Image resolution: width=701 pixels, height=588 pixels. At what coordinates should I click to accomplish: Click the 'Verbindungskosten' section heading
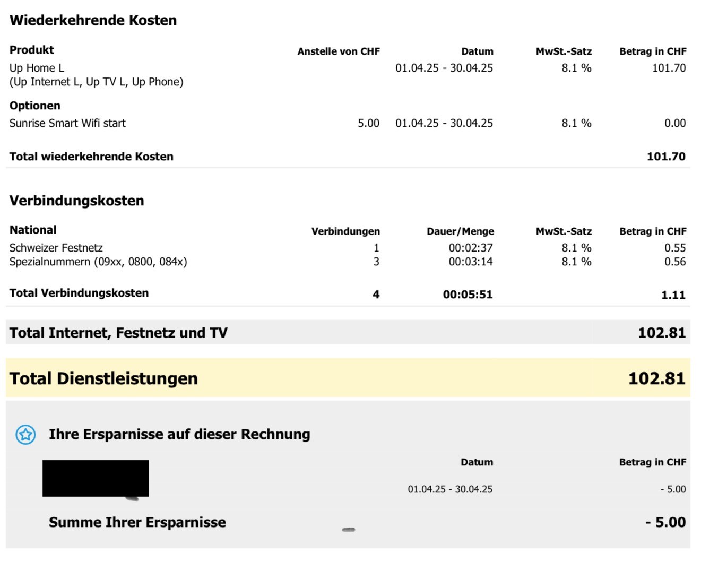click(76, 201)
